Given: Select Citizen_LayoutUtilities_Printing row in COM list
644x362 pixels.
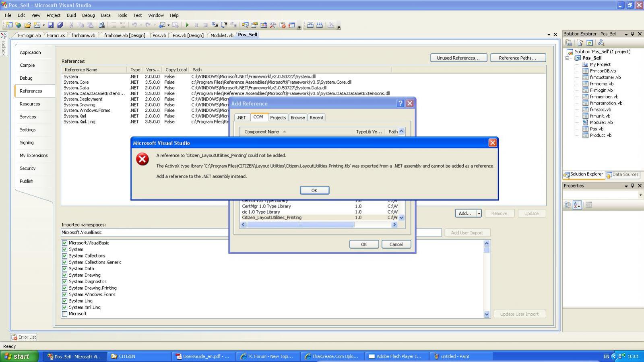Looking at the screenshot, I should point(319,218).
